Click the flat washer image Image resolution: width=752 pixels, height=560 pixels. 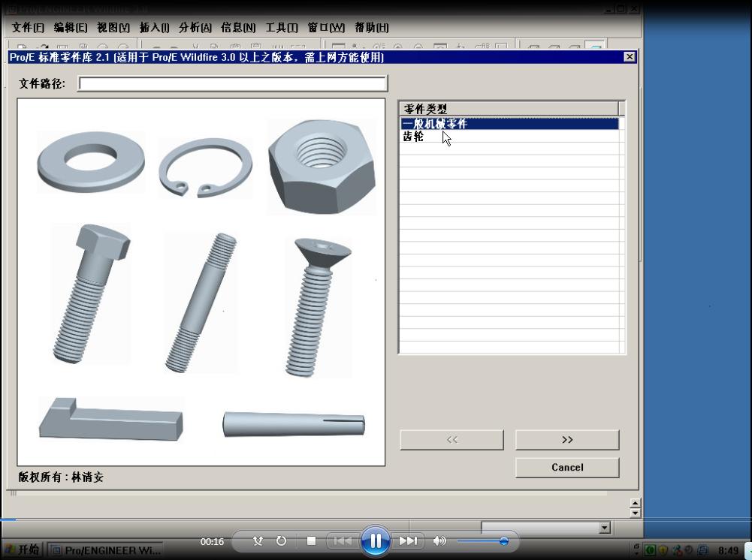[91, 162]
